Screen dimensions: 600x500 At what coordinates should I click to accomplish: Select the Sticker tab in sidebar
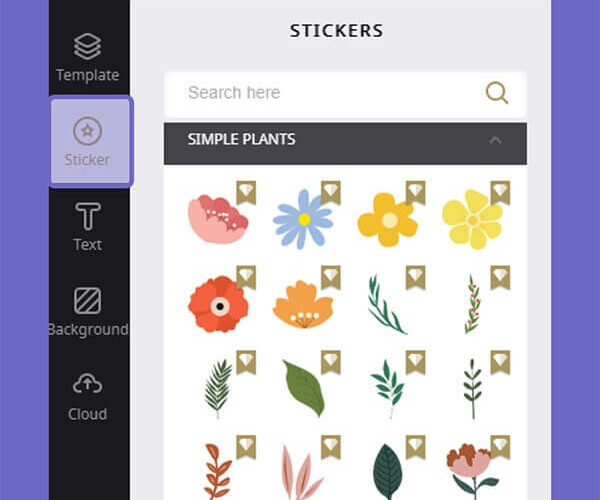(91, 142)
